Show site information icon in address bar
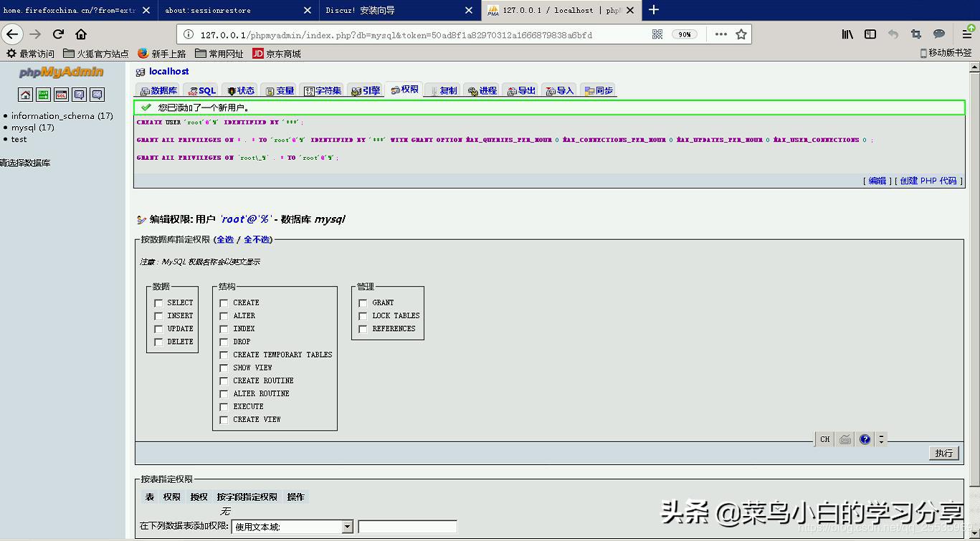The height and width of the screenshot is (541, 980). click(x=189, y=34)
